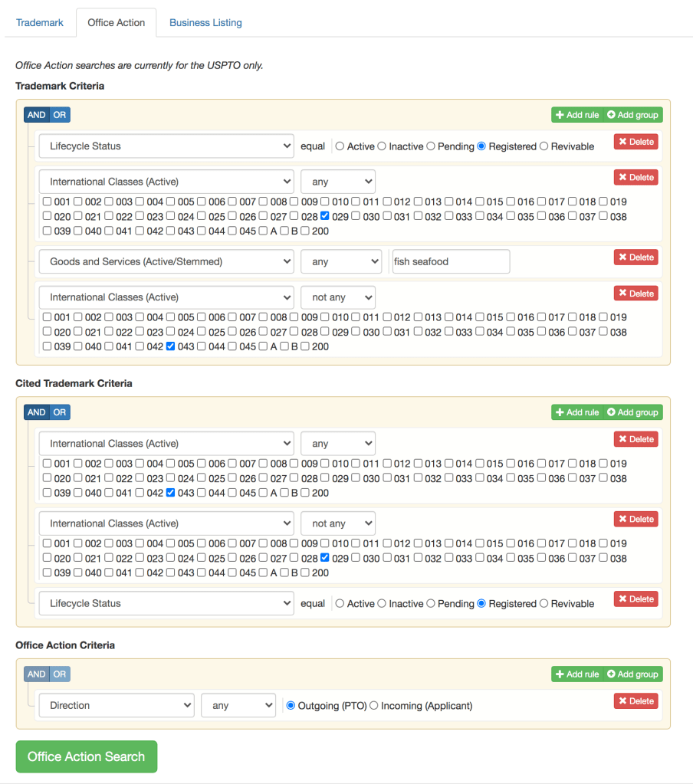Select Pending status in Trademark Criteria
This screenshot has height=784, width=693.
pyautogui.click(x=431, y=146)
